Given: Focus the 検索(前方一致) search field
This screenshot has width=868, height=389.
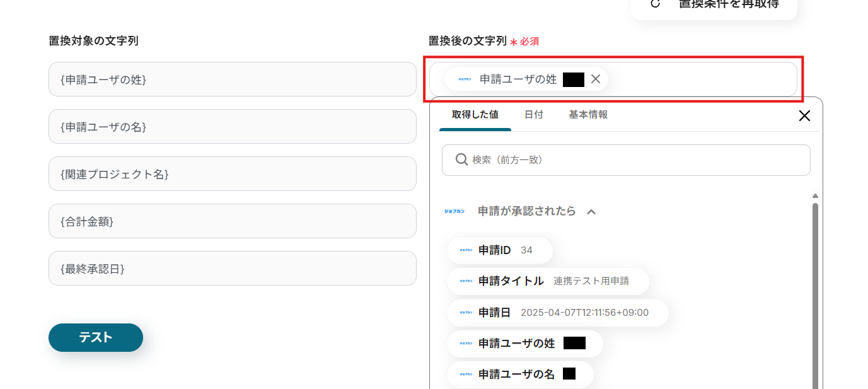Looking at the screenshot, I should pyautogui.click(x=626, y=160).
